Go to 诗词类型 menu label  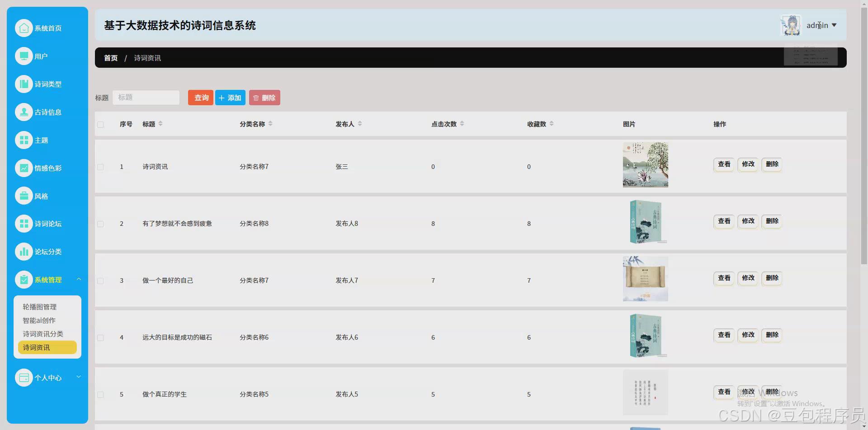(48, 84)
